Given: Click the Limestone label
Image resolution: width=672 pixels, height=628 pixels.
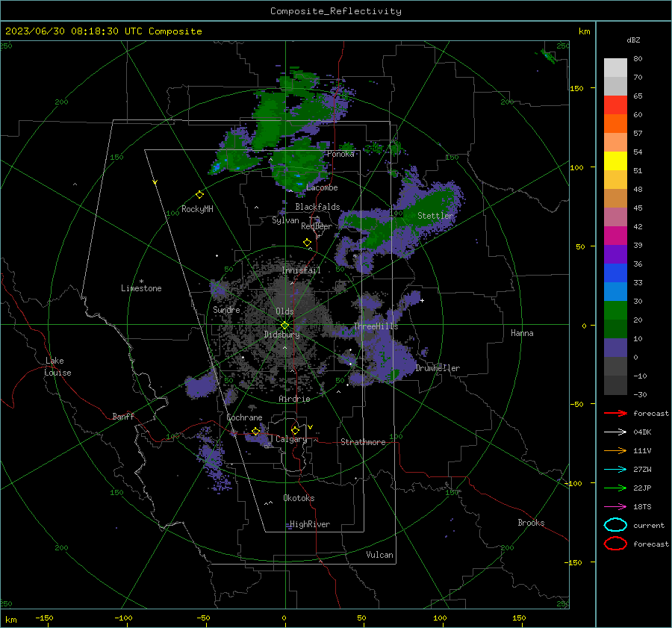Looking at the screenshot, I should point(141,288).
